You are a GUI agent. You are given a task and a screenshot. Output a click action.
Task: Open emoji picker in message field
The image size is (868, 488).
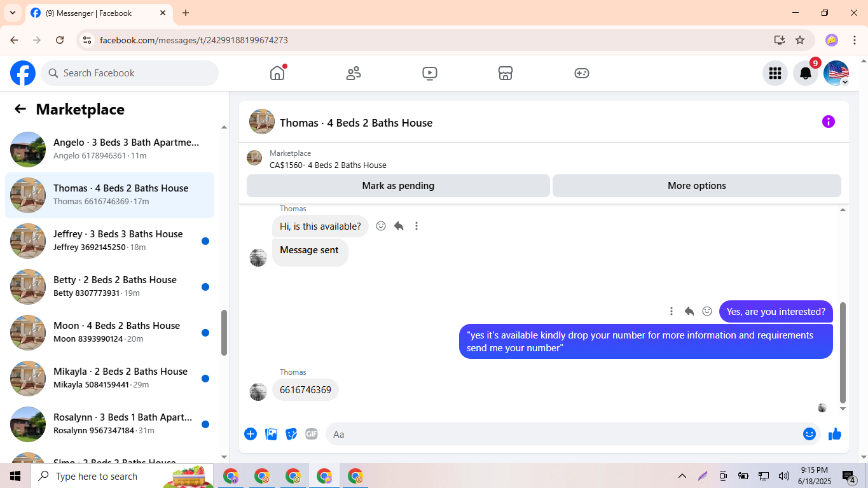click(x=809, y=434)
